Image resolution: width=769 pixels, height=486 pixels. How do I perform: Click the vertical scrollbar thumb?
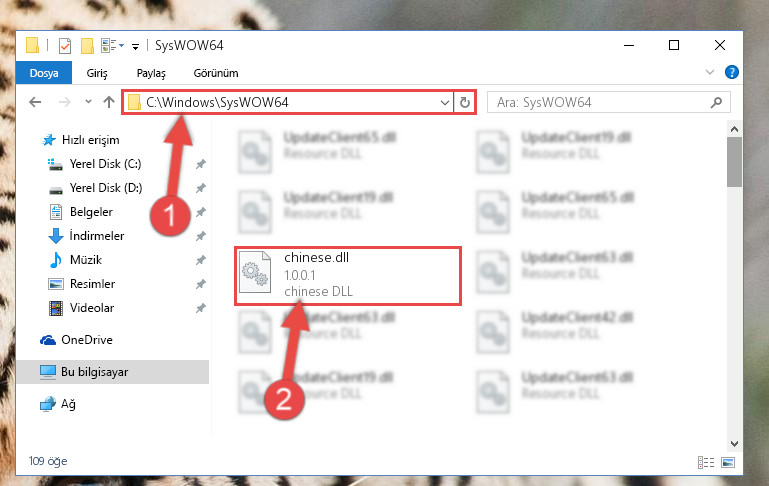pyautogui.click(x=734, y=162)
